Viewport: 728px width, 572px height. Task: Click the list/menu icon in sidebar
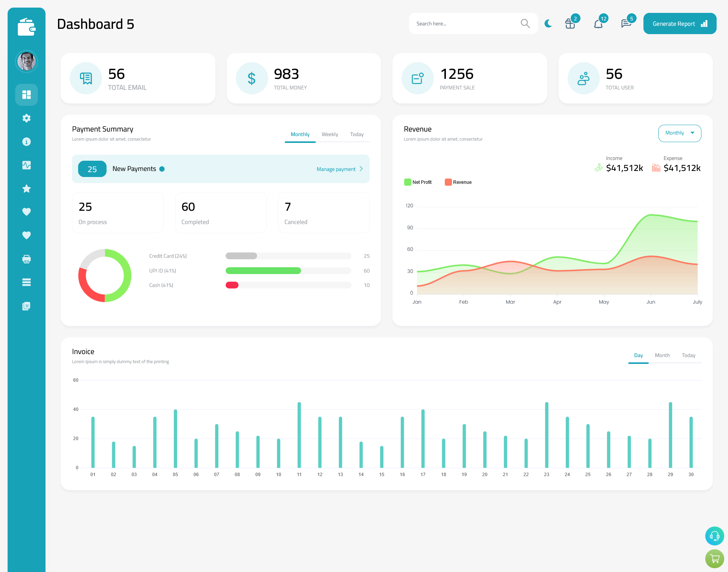tap(27, 282)
